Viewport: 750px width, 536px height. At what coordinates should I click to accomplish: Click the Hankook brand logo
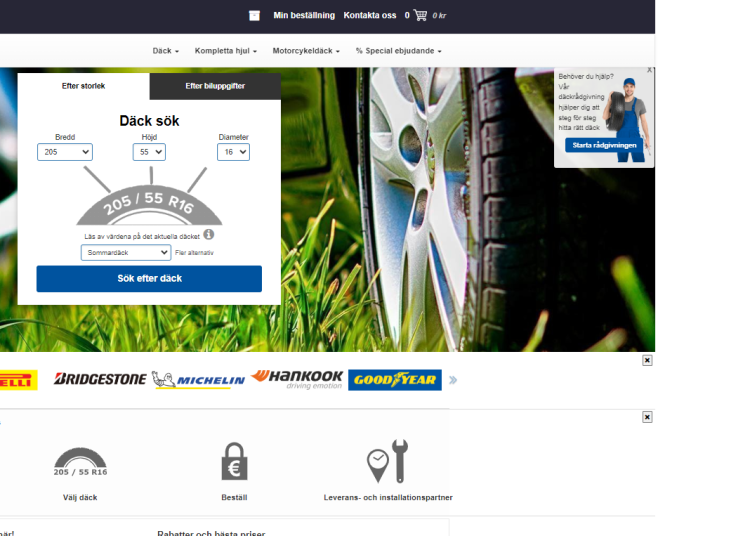click(x=297, y=380)
